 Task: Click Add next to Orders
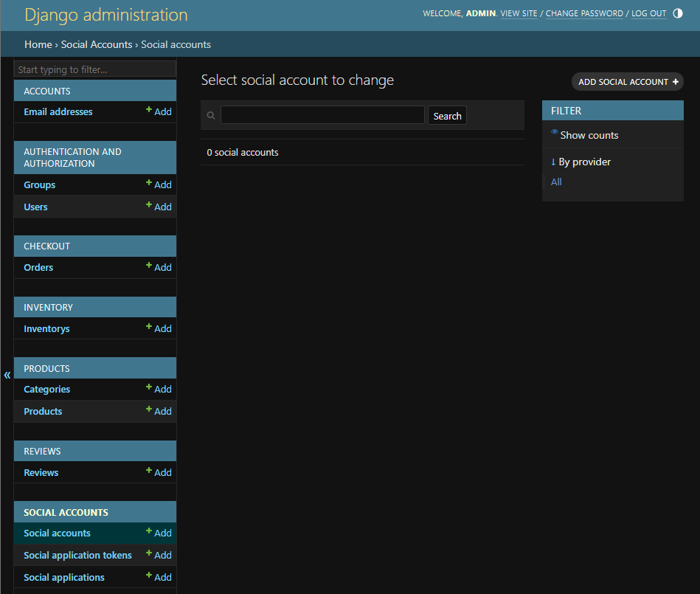coord(159,267)
